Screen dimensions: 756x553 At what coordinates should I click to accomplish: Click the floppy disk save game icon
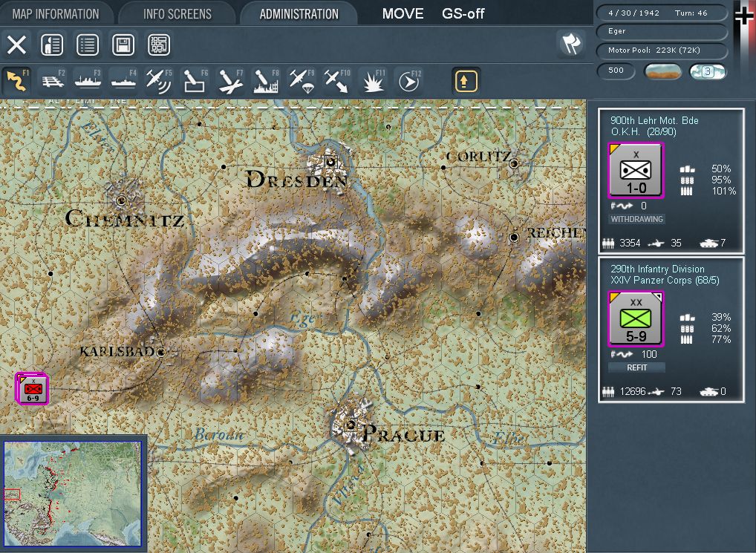(123, 45)
